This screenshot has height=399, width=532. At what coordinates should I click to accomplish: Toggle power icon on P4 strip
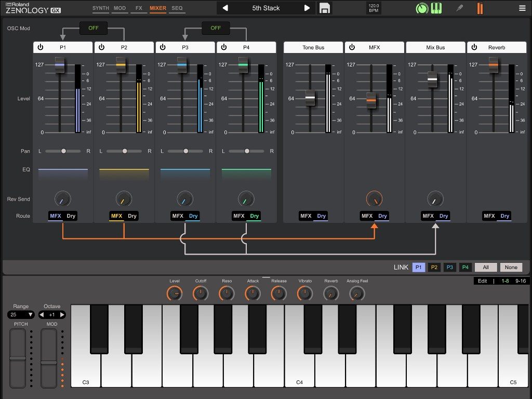(x=223, y=47)
